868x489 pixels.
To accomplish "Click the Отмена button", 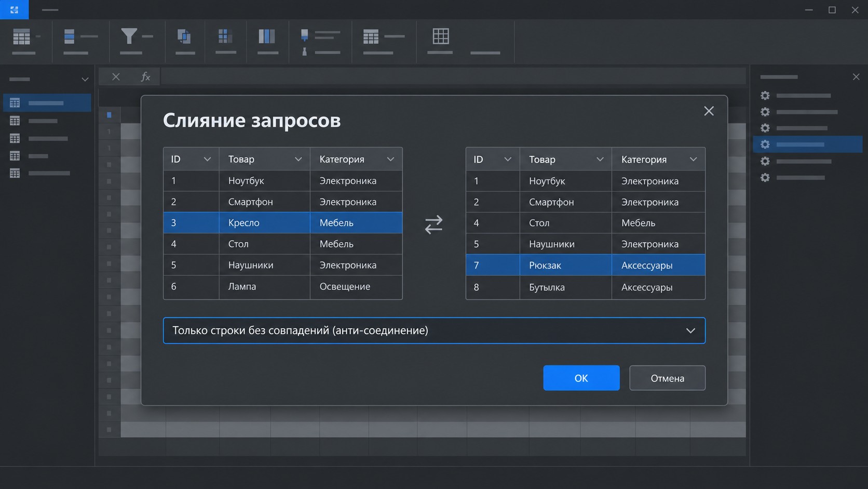I will point(667,378).
